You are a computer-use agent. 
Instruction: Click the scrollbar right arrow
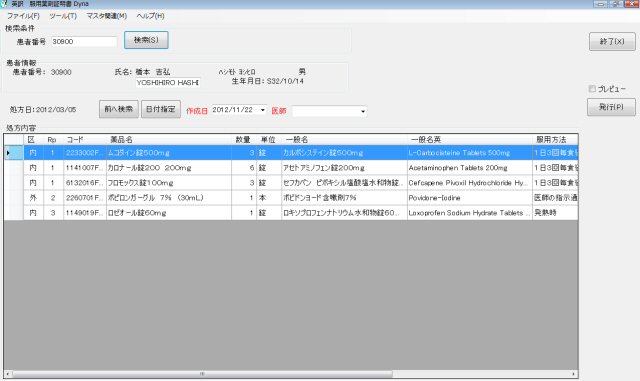pos(574,374)
